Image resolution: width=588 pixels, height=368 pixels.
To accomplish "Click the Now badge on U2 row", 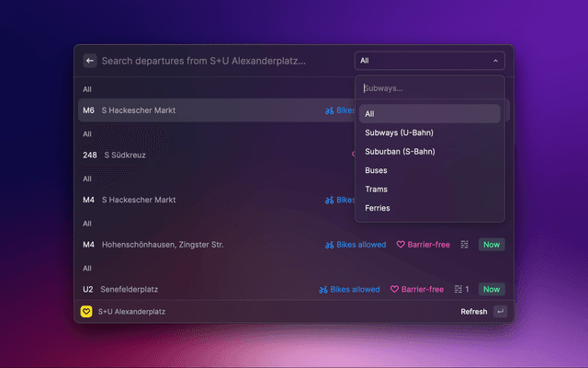I will tap(492, 289).
